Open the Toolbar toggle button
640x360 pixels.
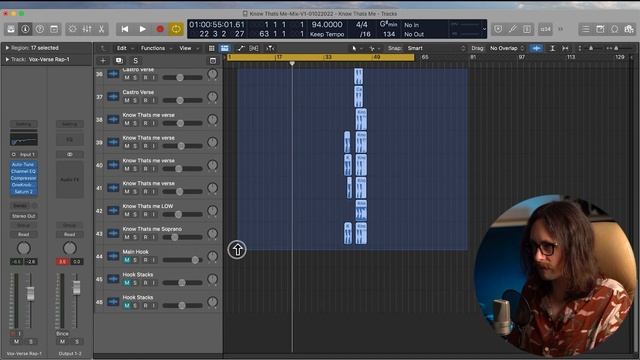pyautogui.click(x=54, y=29)
